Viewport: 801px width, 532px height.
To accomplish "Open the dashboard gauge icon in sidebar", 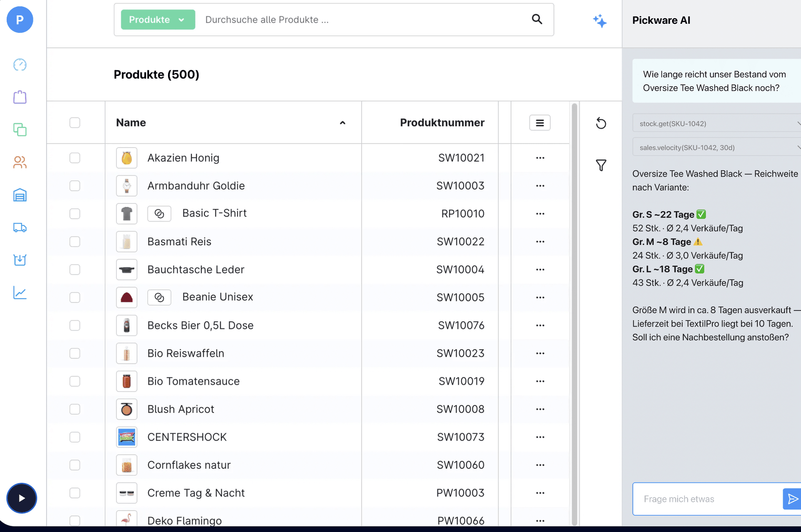I will pos(20,65).
